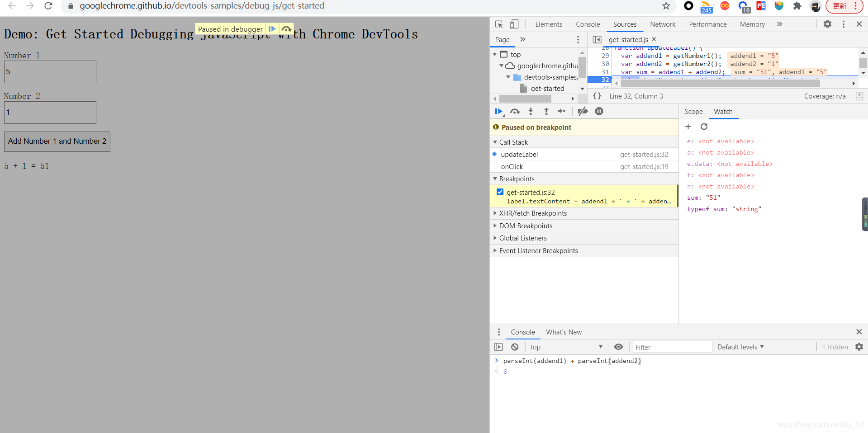Open the drawer three-dot menu

(x=499, y=332)
